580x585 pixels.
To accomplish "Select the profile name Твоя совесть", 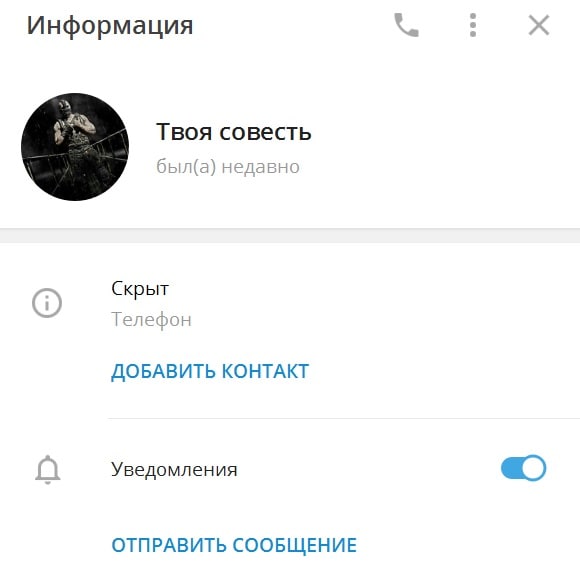I will click(233, 132).
